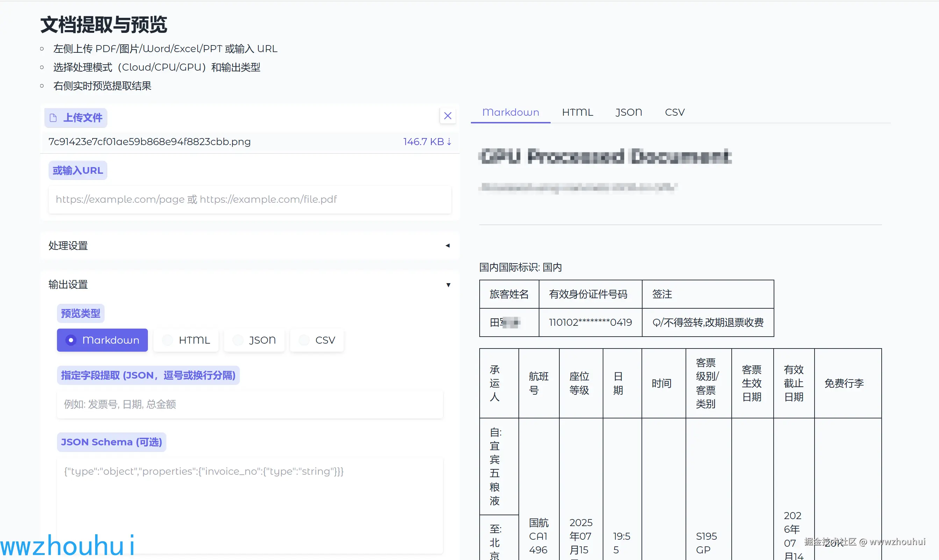Click the 时间 column header
Viewport: 939px width, 560px height.
664,383
